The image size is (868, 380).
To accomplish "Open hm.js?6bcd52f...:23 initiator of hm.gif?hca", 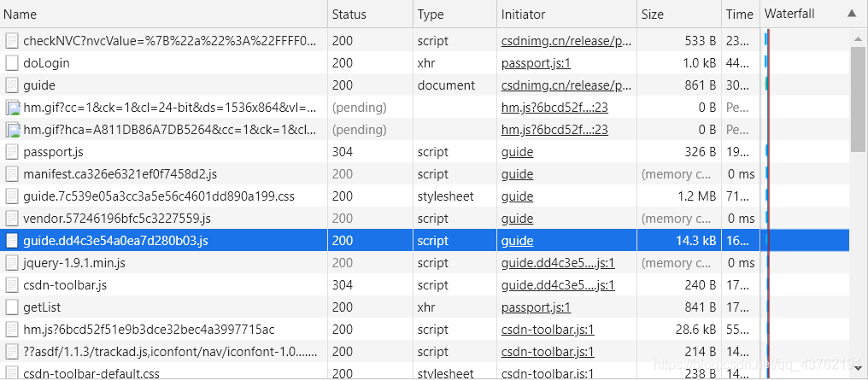I will click(554, 130).
